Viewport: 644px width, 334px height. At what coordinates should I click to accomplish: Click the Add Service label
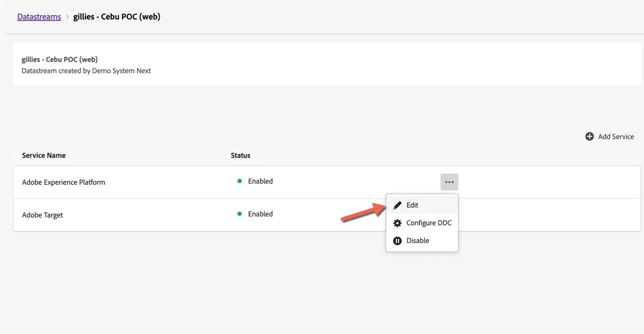click(x=616, y=137)
